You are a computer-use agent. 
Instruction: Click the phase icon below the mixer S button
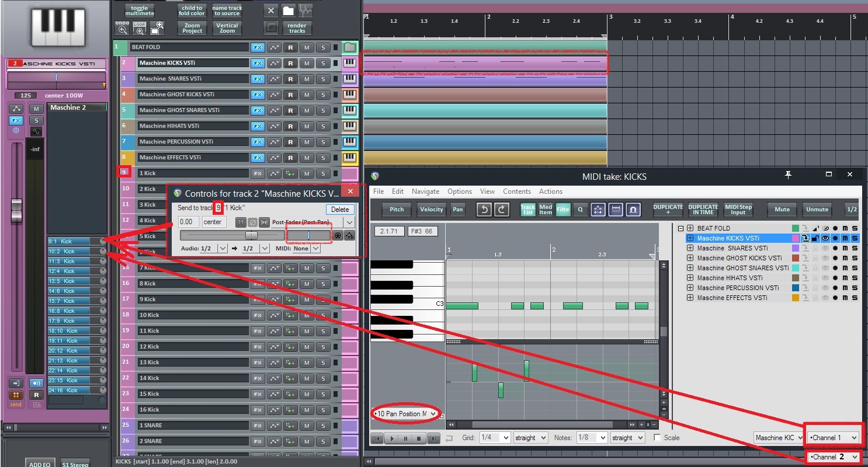point(36,131)
